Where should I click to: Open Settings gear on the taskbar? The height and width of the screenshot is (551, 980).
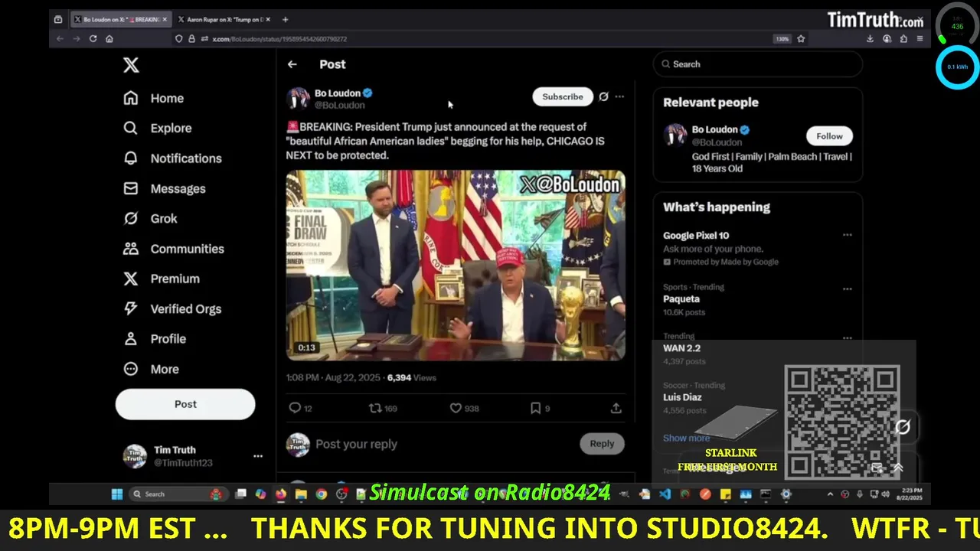coord(786,494)
